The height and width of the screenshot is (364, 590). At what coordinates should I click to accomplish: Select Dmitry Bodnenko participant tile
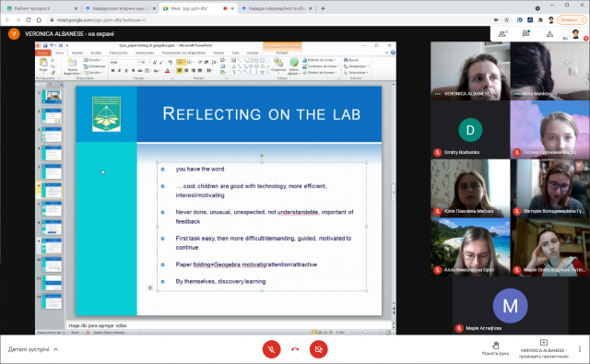pos(470,129)
